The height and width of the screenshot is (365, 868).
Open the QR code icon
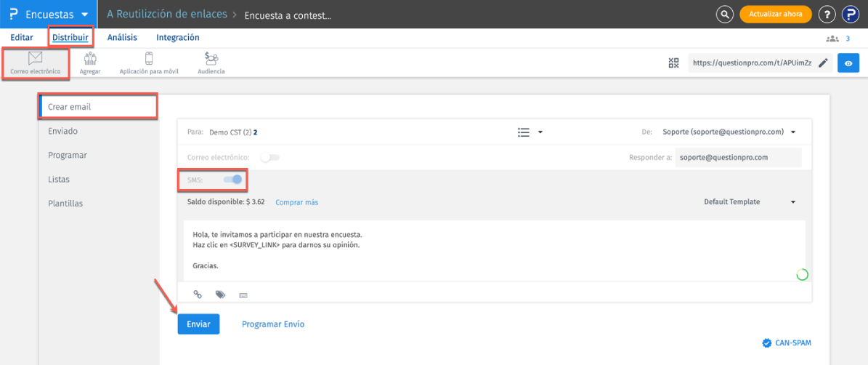tap(673, 63)
